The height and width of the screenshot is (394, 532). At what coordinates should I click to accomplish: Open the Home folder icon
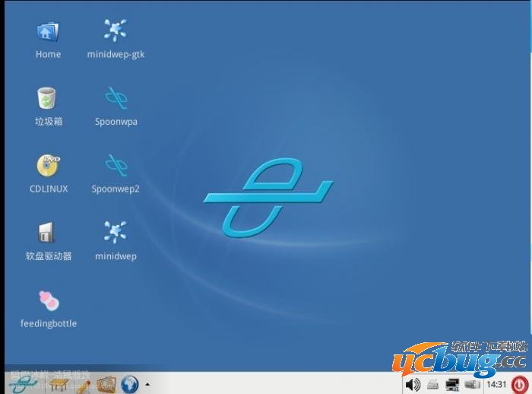click(48, 32)
